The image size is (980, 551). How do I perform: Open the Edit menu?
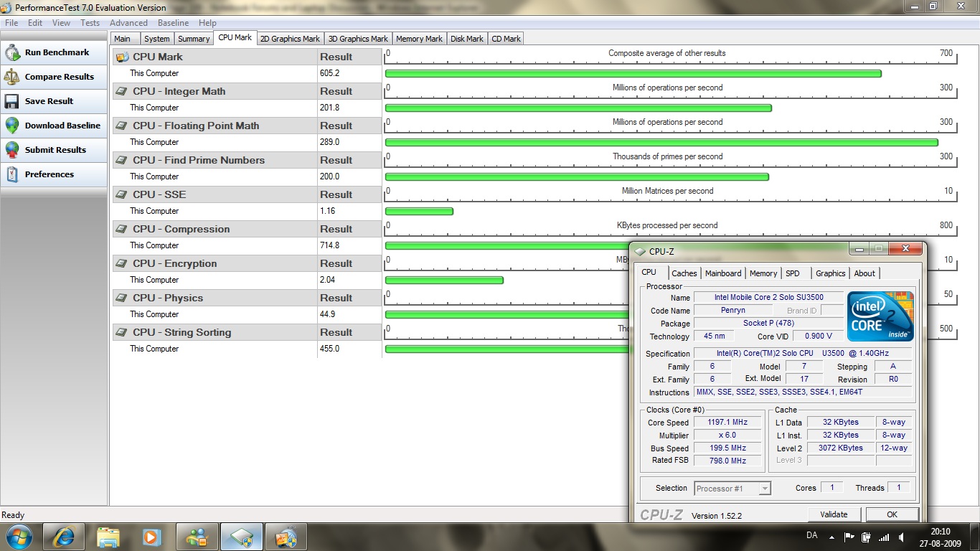point(35,23)
